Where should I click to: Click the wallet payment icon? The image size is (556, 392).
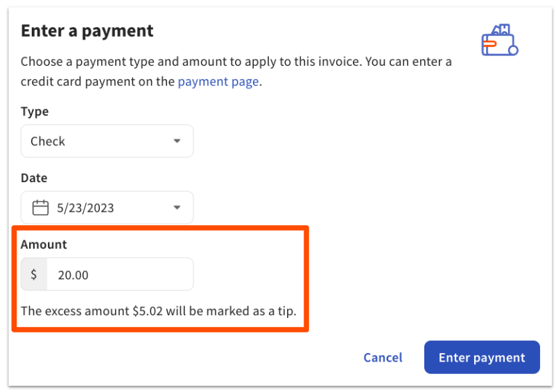[x=500, y=40]
